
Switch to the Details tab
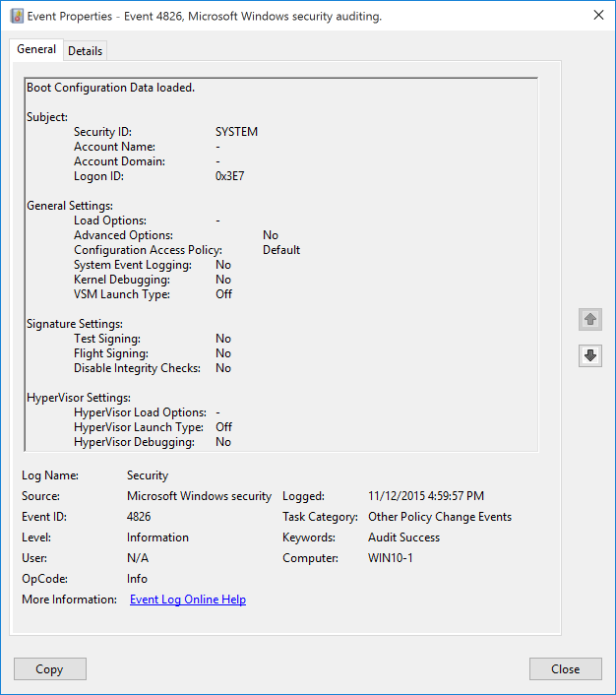point(85,51)
